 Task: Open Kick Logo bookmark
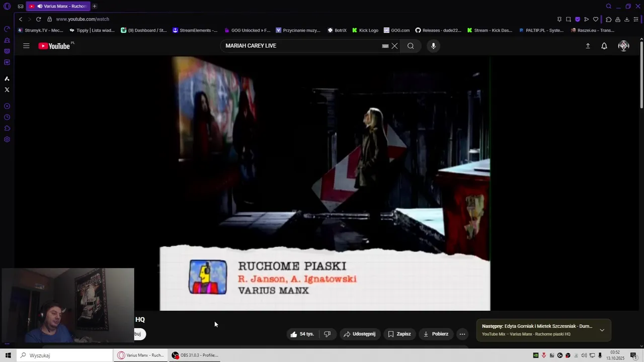point(365,30)
